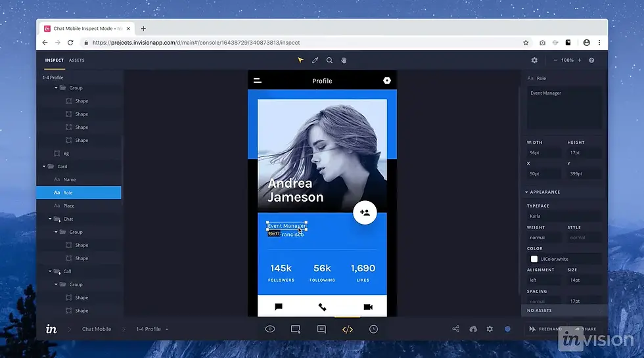Select the Chat Mobile browser tab
The height and width of the screenshot is (358, 644).
point(87,29)
